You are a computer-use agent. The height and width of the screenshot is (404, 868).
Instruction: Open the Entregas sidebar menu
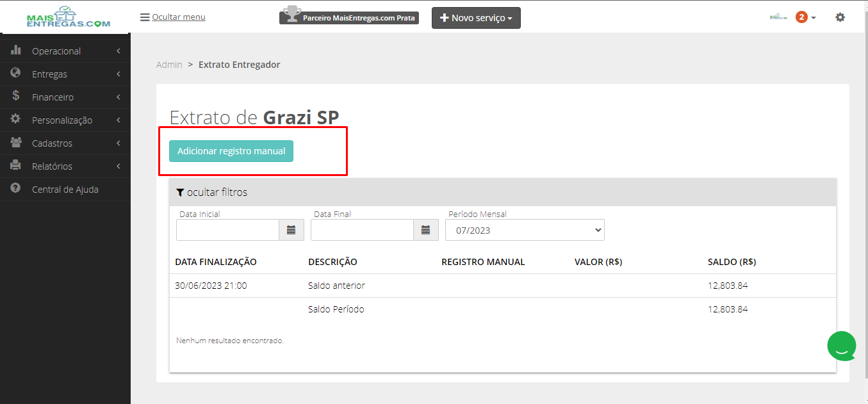65,74
